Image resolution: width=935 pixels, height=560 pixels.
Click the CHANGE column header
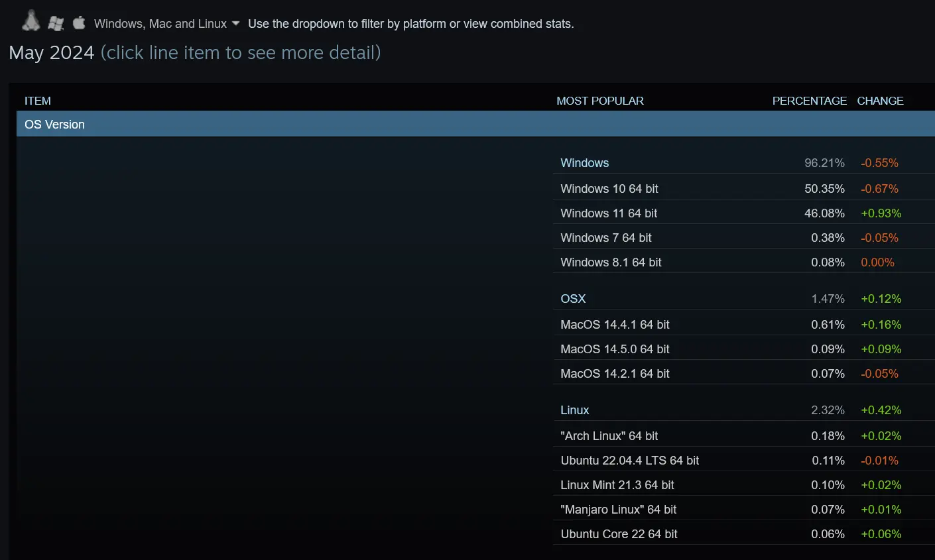pyautogui.click(x=880, y=100)
